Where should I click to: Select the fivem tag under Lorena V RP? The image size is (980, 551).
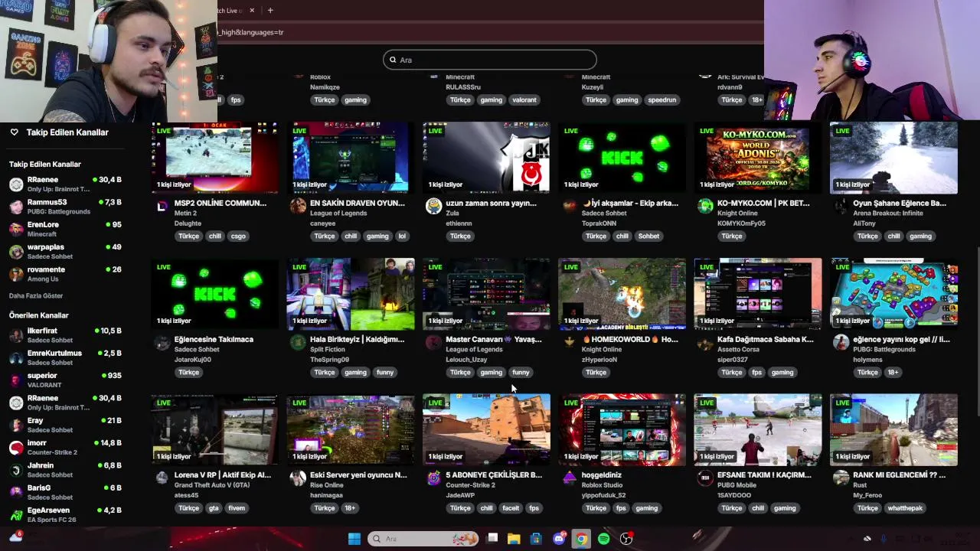(237, 507)
